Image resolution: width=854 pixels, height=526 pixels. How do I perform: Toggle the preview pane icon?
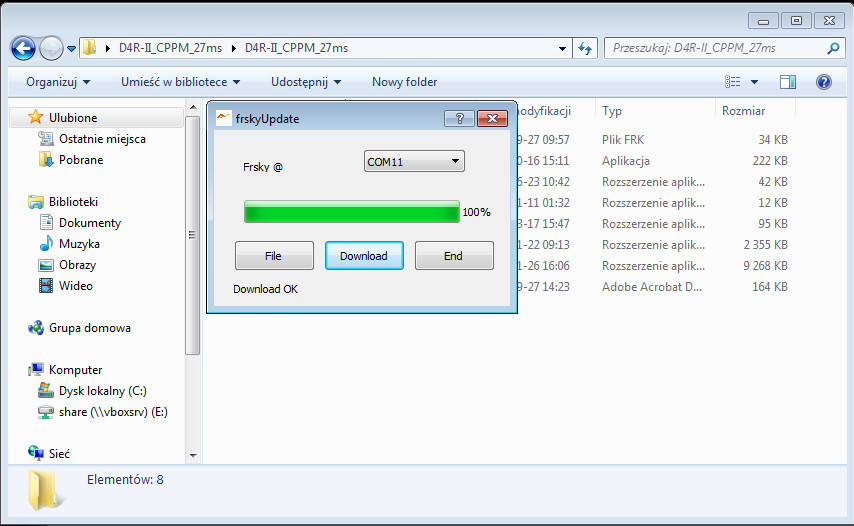tap(788, 82)
